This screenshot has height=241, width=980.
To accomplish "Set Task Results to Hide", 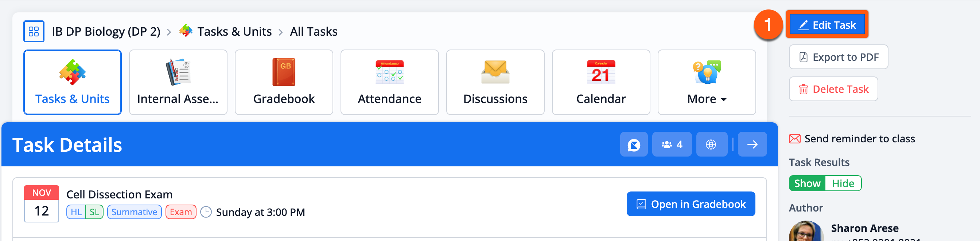I will (x=843, y=183).
